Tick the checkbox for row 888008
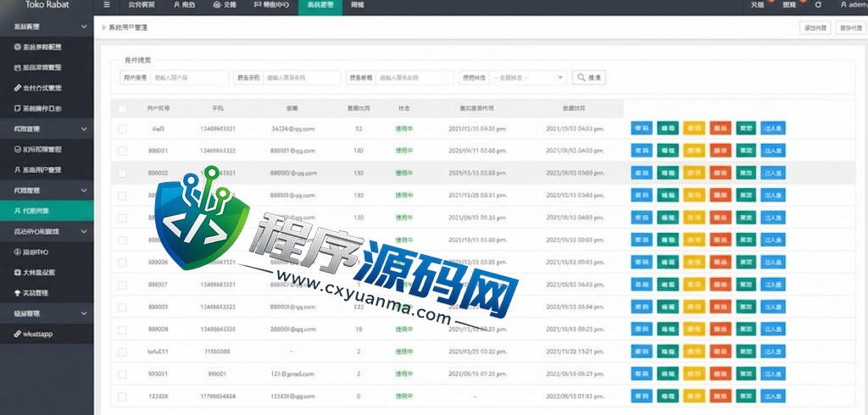 tap(122, 329)
